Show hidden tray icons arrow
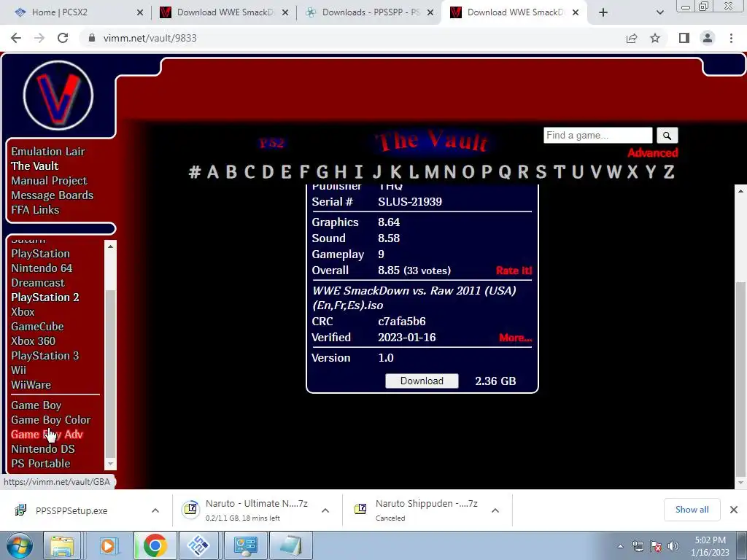This screenshot has height=560, width=747. pos(620,546)
